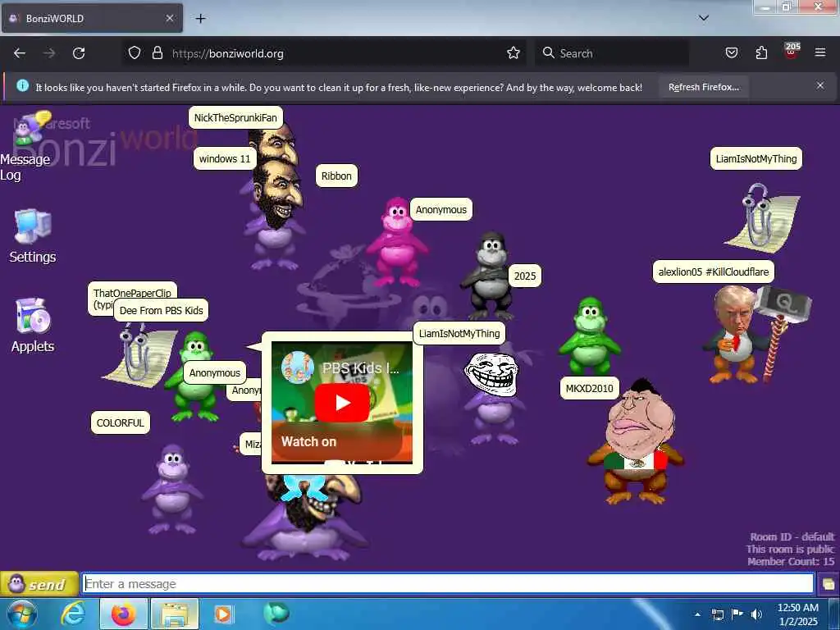Screen dimensions: 840x630
Task: Click the 2025 name label
Action: click(524, 276)
